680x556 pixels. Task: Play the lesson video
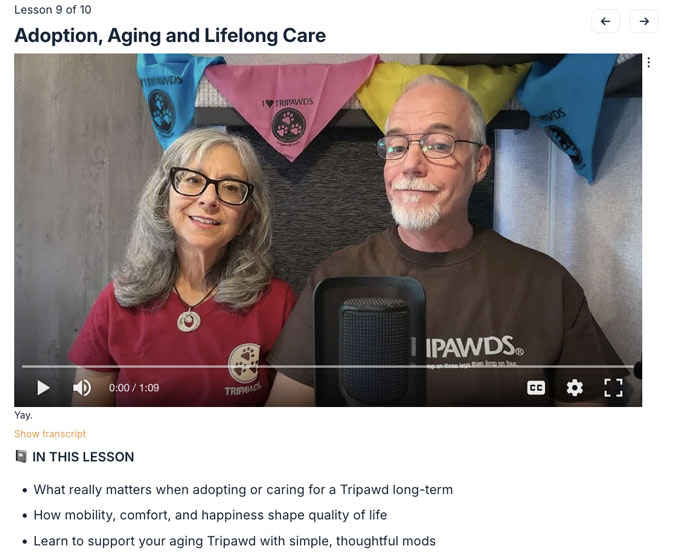click(x=43, y=387)
